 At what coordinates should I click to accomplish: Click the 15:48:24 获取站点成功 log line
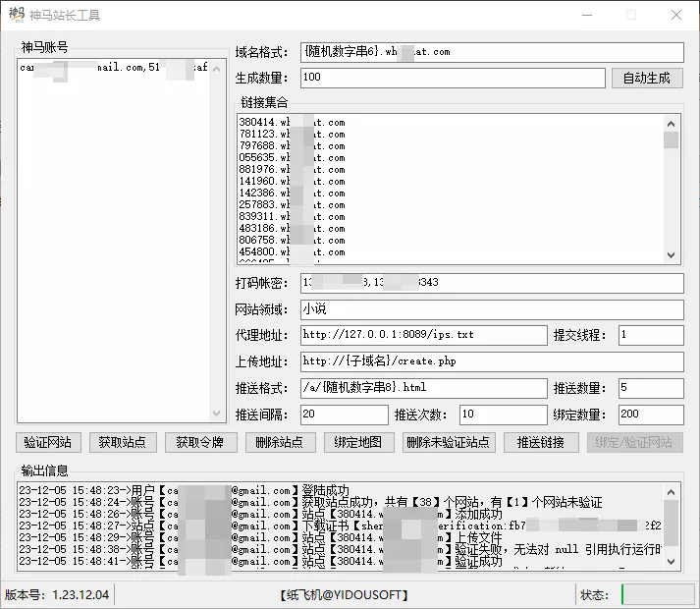tap(310, 502)
